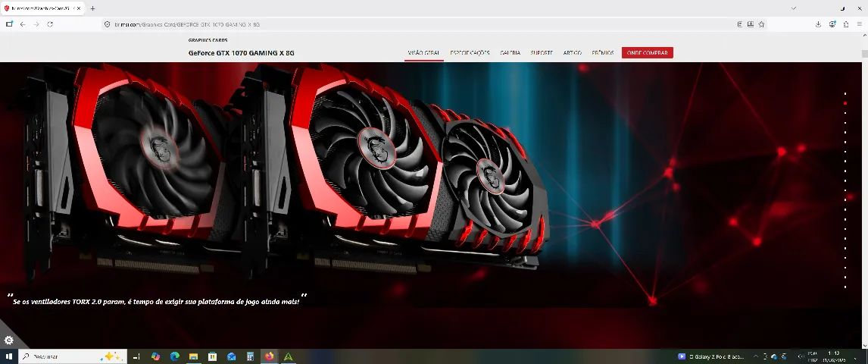Open the GALERIA tab
The height and width of the screenshot is (364, 868).
coord(510,53)
